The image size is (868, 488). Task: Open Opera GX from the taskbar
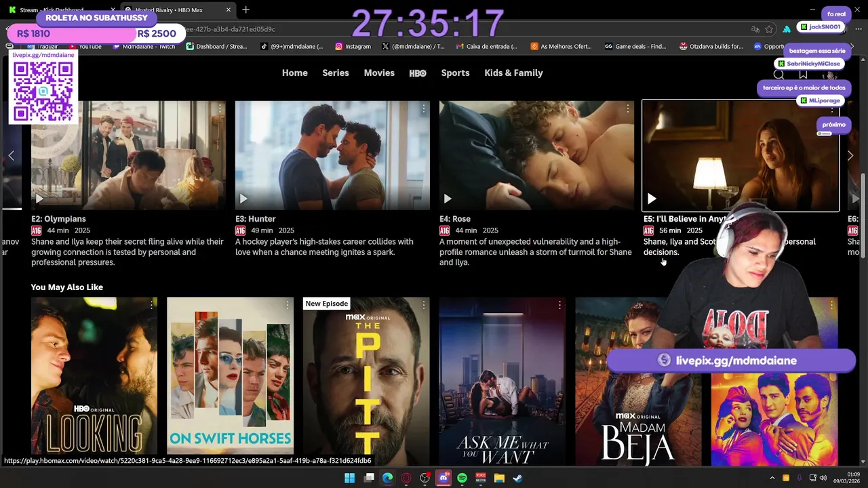pyautogui.click(x=406, y=478)
